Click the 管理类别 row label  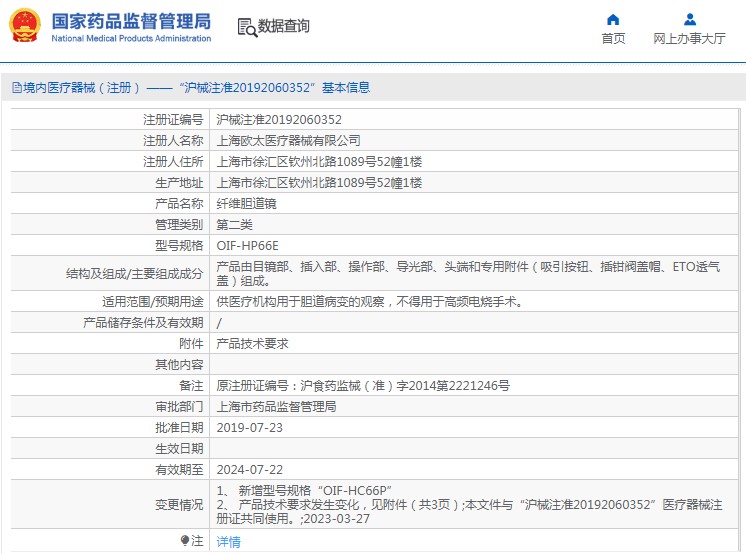coord(179,225)
